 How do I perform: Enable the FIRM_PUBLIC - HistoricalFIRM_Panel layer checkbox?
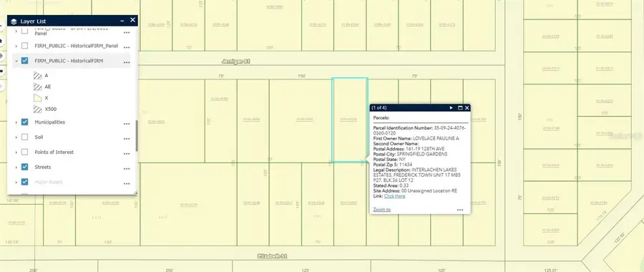click(x=24, y=46)
